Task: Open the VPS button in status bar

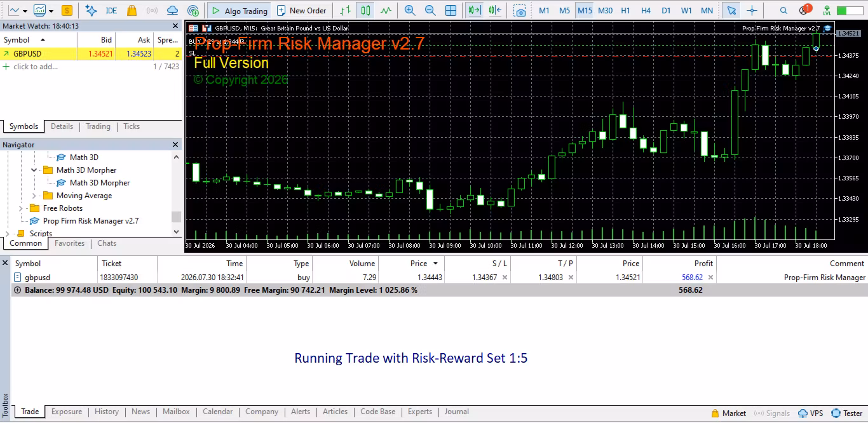Action: pos(811,413)
